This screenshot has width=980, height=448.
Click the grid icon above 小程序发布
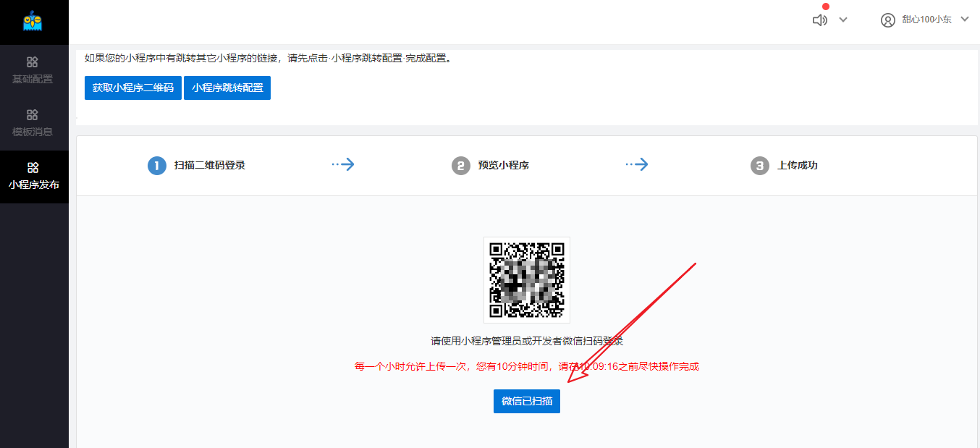click(x=33, y=168)
